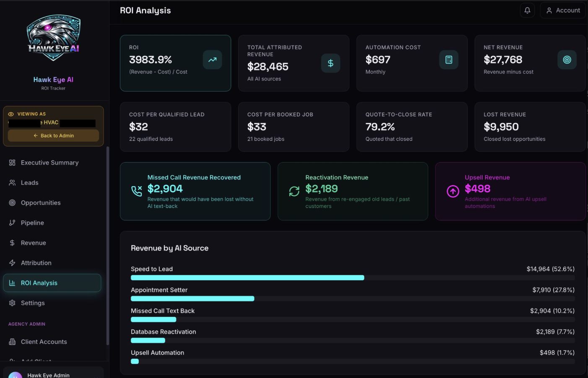This screenshot has width=588, height=378.
Task: Select the Revenue navigation item
Action: [x=33, y=243]
